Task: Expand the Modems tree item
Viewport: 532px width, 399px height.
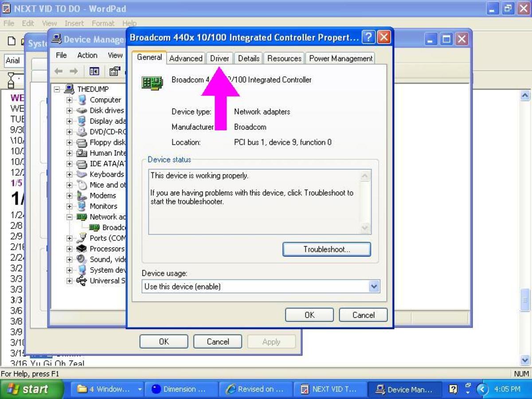Action: coord(69,196)
